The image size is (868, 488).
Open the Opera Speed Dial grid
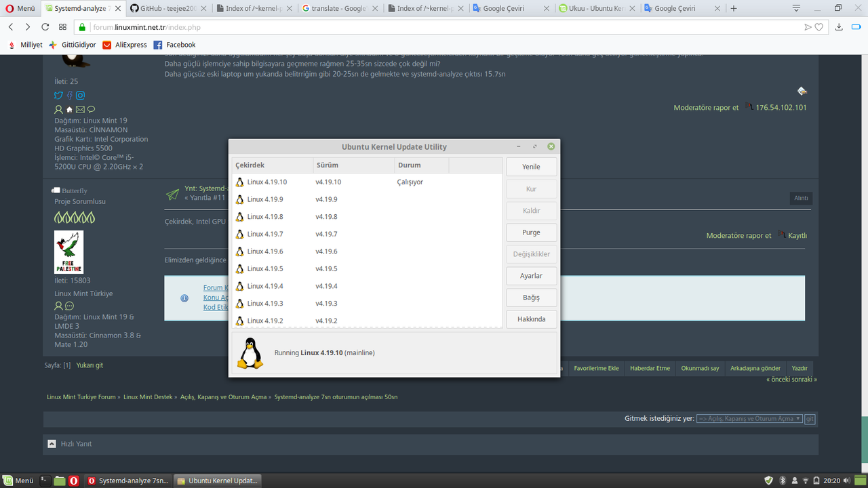(x=62, y=27)
